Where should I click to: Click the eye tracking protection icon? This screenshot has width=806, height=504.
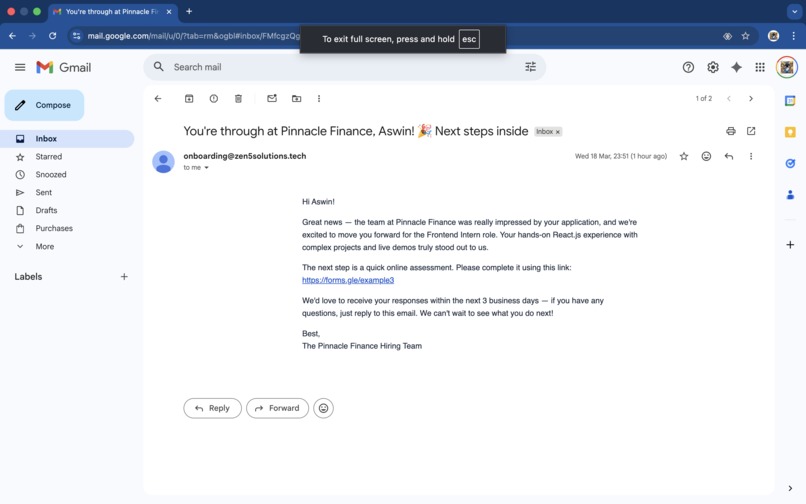coord(727,35)
